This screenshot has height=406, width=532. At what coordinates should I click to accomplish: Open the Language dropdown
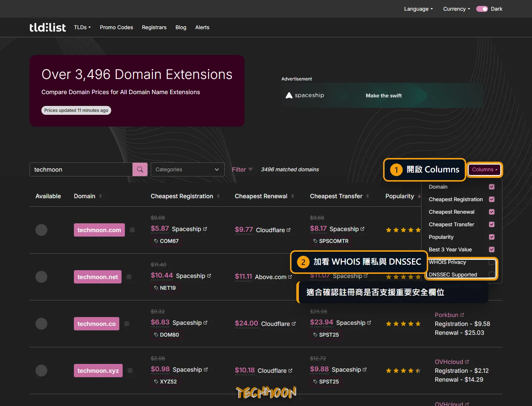click(418, 9)
